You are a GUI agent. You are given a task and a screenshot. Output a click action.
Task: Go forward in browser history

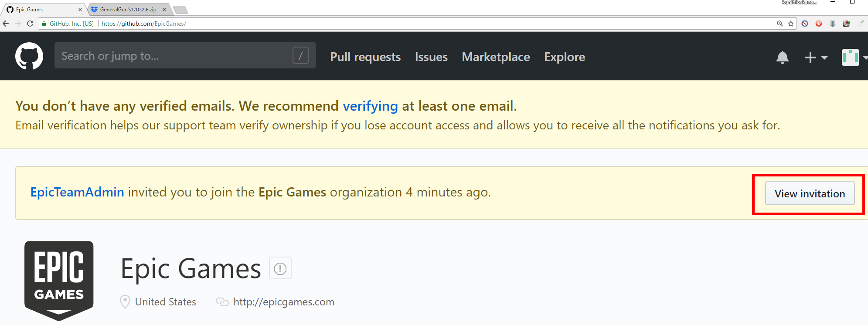[x=18, y=24]
